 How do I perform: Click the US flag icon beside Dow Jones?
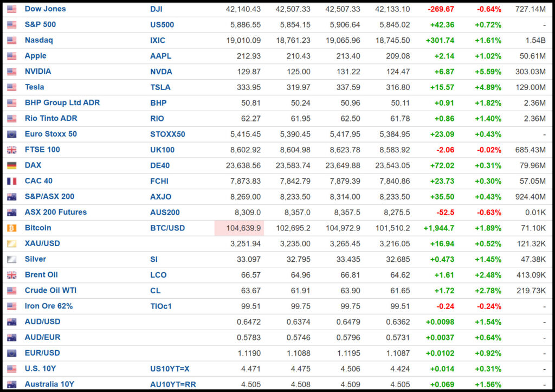12,9
